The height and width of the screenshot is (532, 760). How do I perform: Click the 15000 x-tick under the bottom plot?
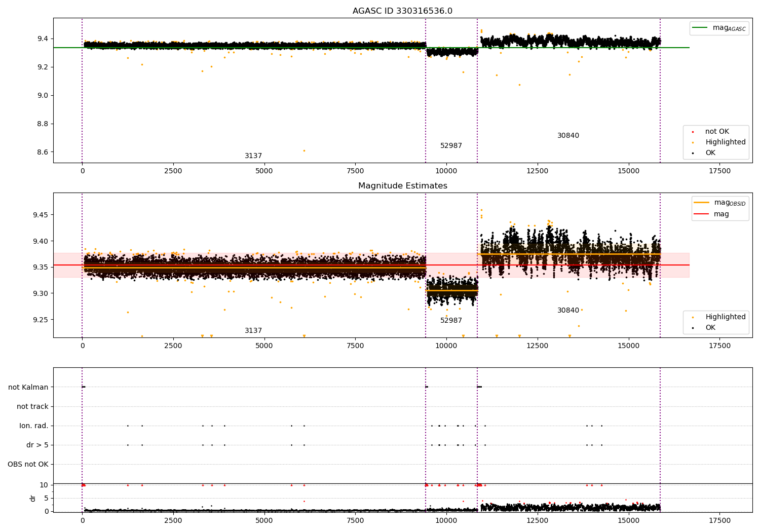(628, 521)
